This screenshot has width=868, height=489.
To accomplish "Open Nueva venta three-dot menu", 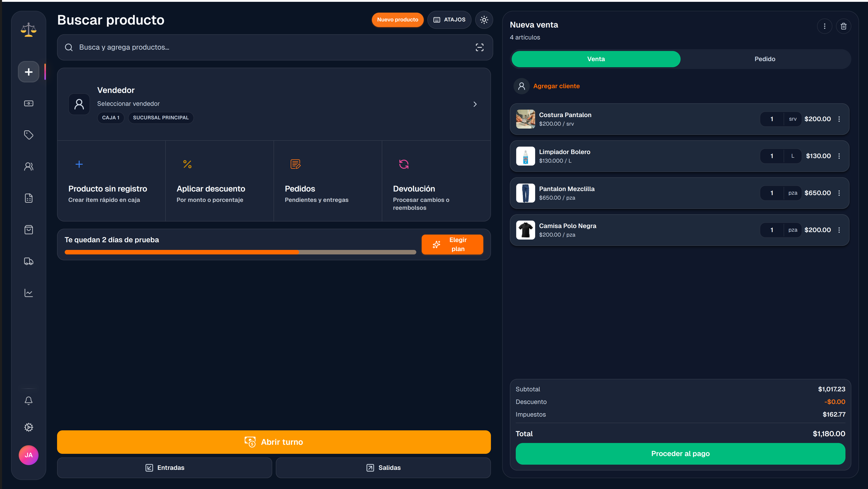I will point(824,26).
